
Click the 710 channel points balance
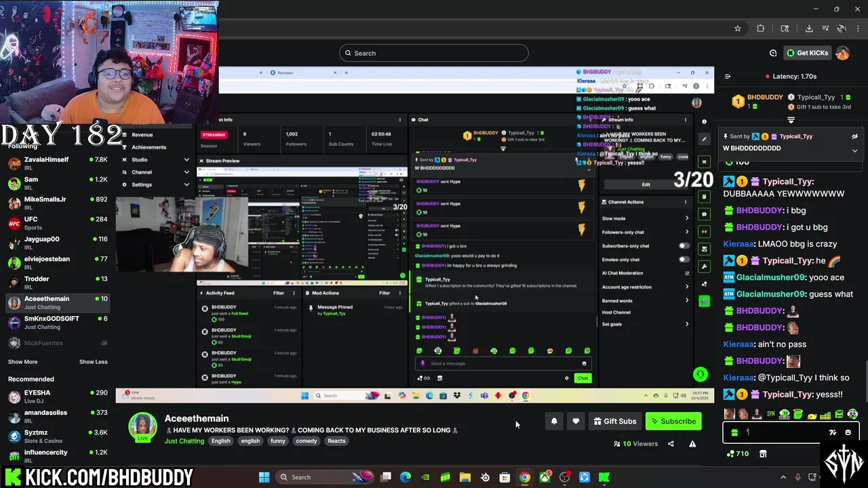coord(738,453)
